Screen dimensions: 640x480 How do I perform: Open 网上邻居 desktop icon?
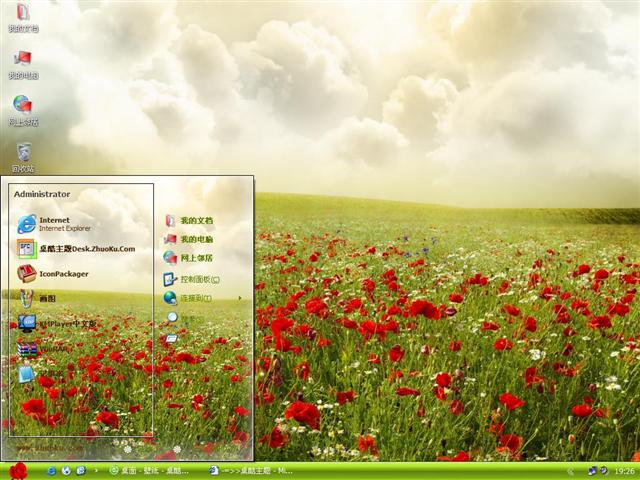23,110
